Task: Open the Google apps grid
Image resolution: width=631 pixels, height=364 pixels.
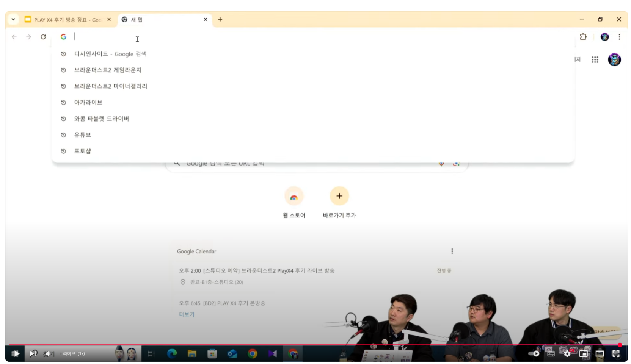Action: pos(595,59)
